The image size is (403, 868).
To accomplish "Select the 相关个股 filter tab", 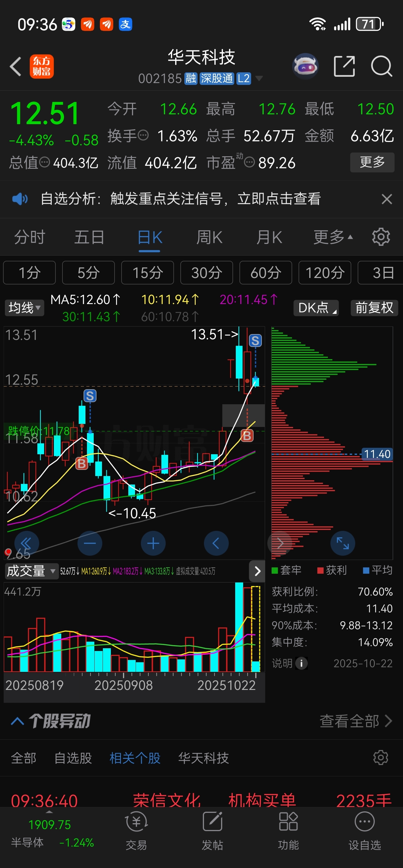I will pos(135,758).
